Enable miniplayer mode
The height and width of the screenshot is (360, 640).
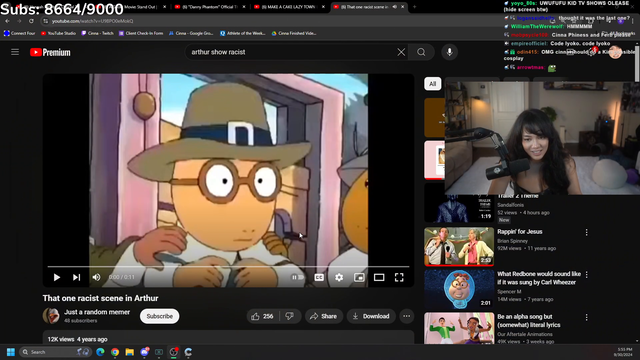click(x=359, y=277)
